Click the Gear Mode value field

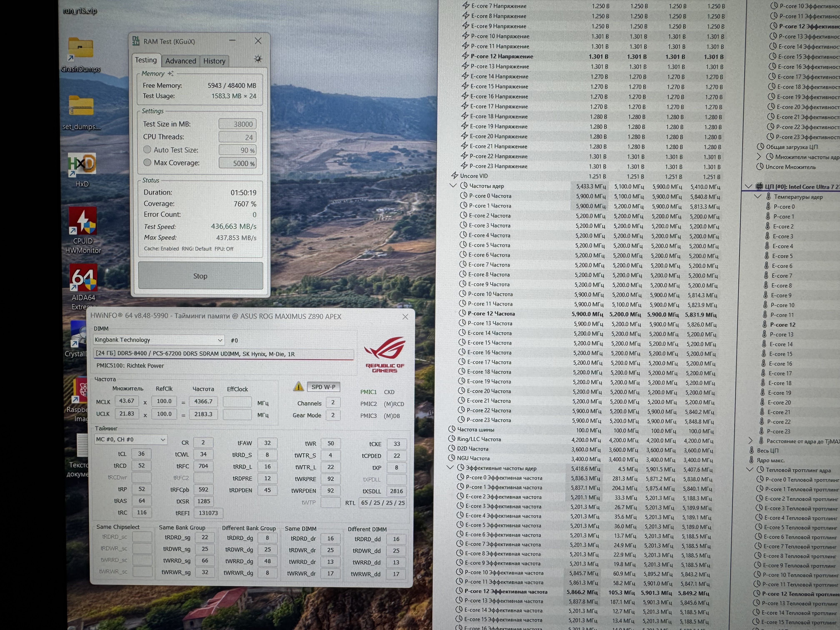pyautogui.click(x=333, y=415)
